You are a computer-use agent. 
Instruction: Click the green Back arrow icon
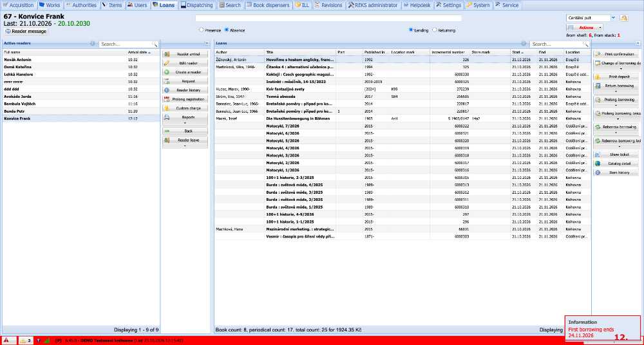pyautogui.click(x=167, y=131)
